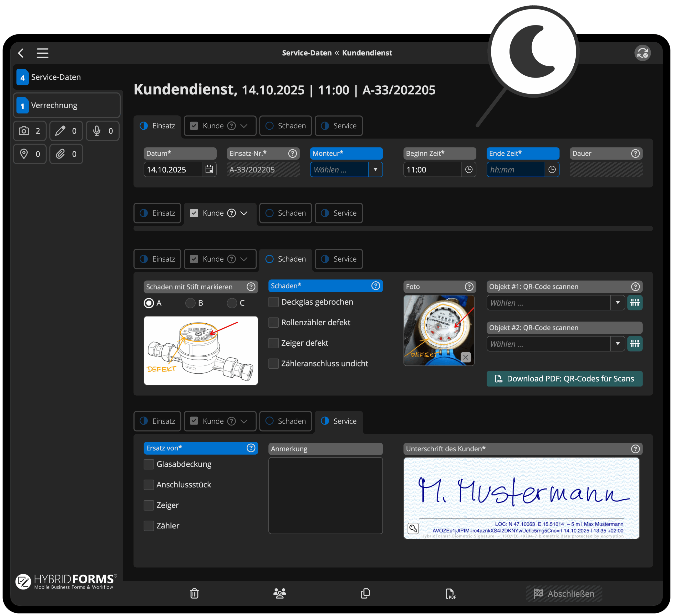Open the hamburger menu

coord(42,53)
